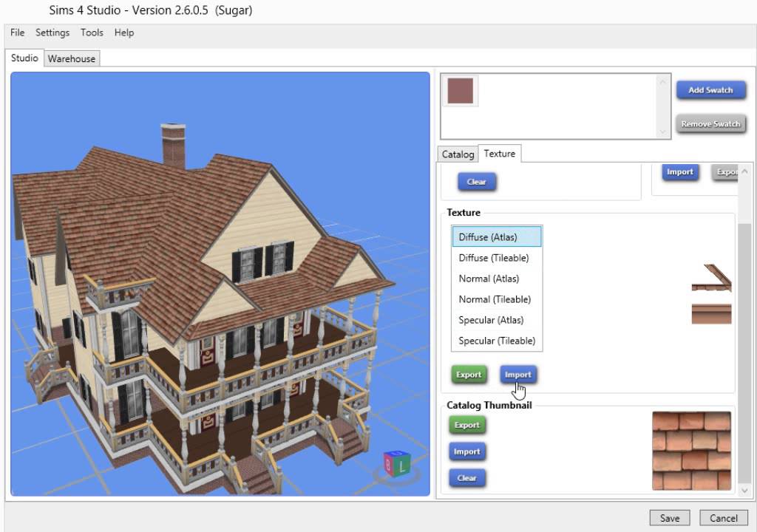Click the scroll down arrow of Texture panel
Image resolution: width=757 pixels, height=532 pixels.
tap(744, 491)
